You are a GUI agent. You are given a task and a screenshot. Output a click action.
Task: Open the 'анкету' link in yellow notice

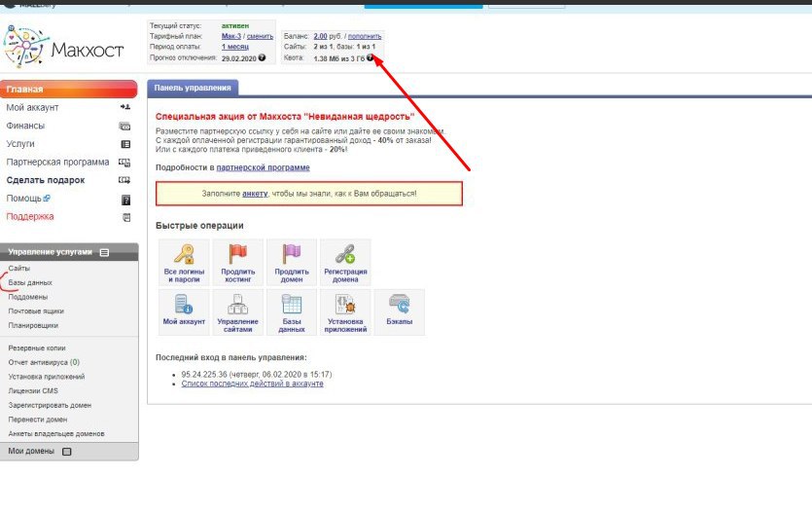pyautogui.click(x=255, y=194)
